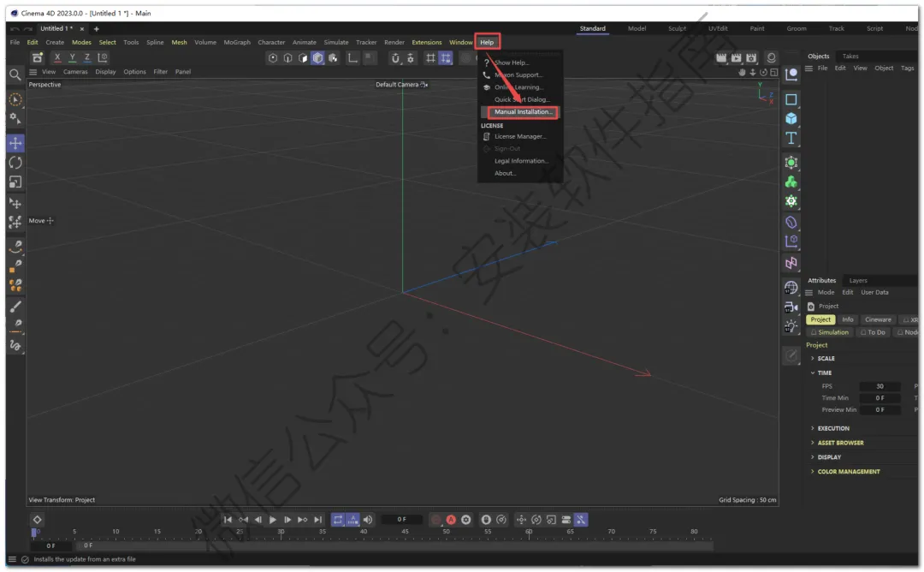This screenshot has height=572, width=924.
Task: Switch to the Sculpt layout tab
Action: click(x=677, y=28)
